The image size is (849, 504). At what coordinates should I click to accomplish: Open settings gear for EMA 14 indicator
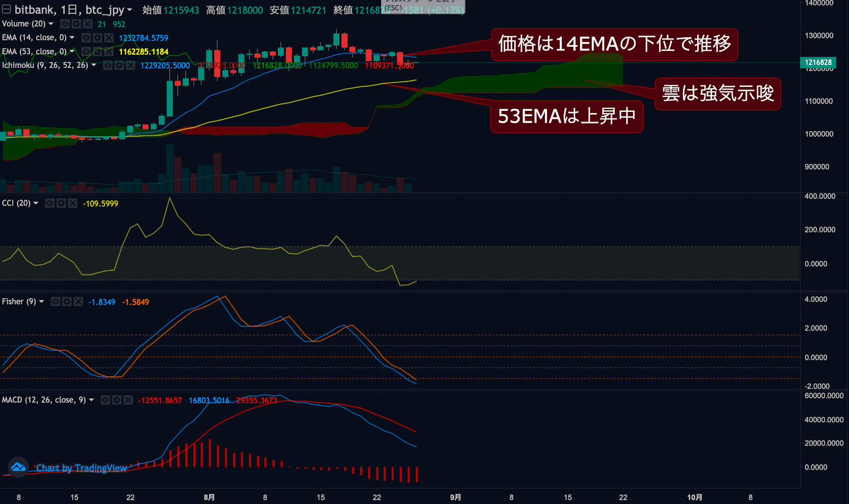[97, 38]
